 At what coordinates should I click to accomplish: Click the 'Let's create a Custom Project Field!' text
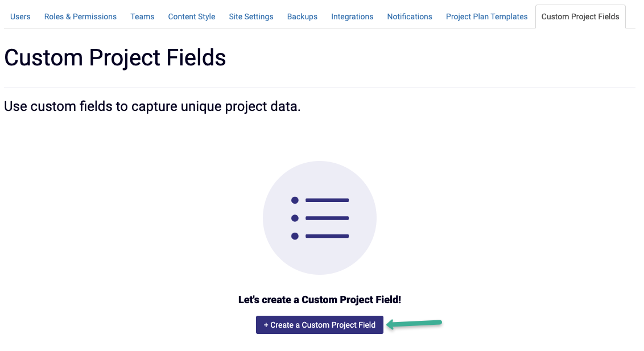click(x=320, y=300)
